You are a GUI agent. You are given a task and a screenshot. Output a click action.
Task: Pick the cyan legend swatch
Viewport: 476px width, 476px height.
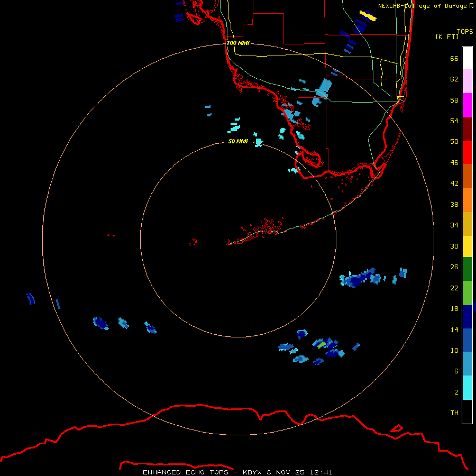[467, 388]
